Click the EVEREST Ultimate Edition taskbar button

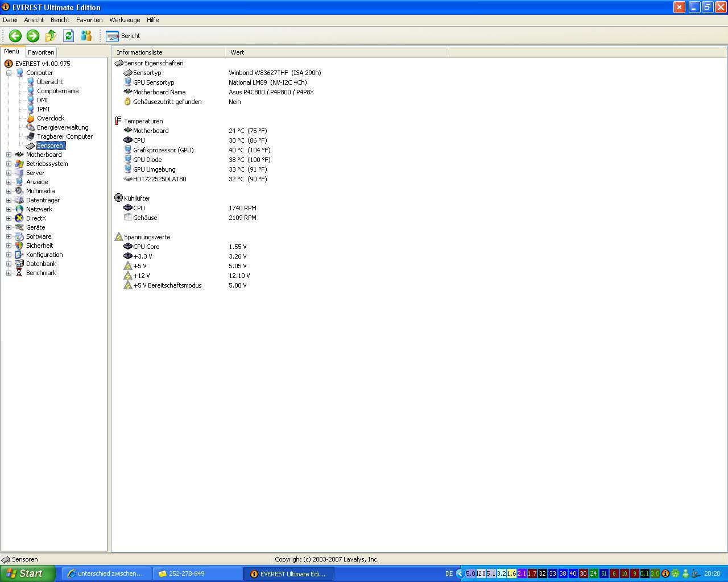(x=289, y=573)
